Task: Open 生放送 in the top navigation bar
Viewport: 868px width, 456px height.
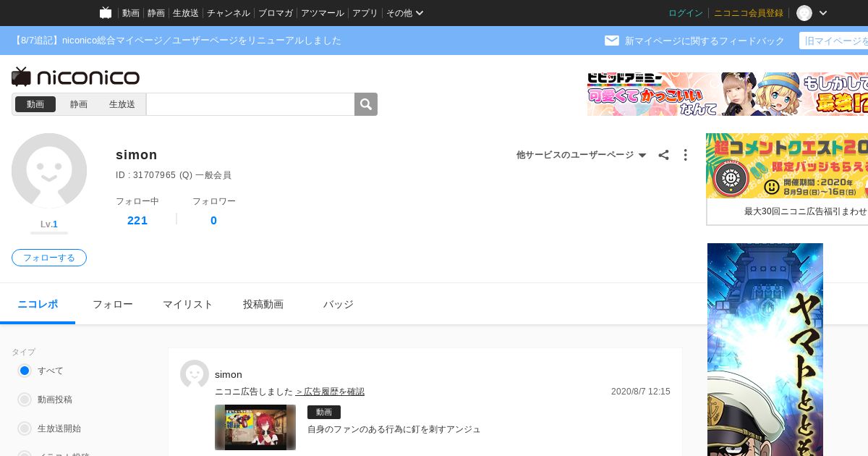Action: [186, 13]
